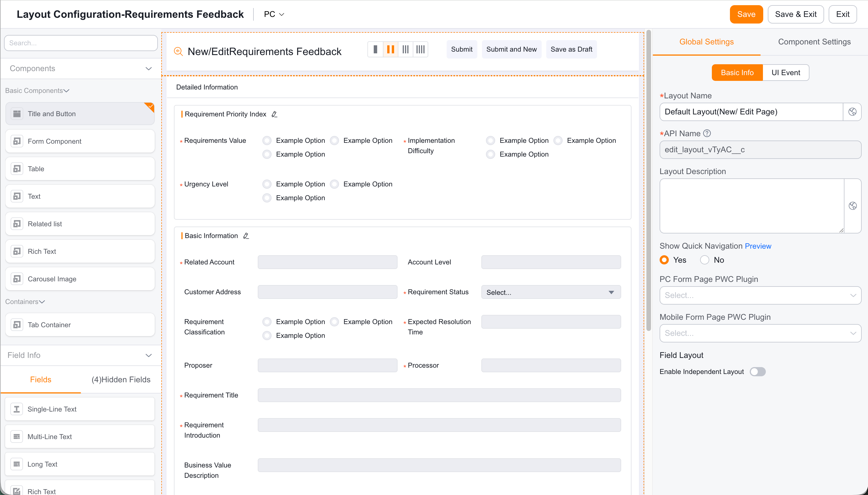
Task: Click the Table component icon
Action: [17, 169]
